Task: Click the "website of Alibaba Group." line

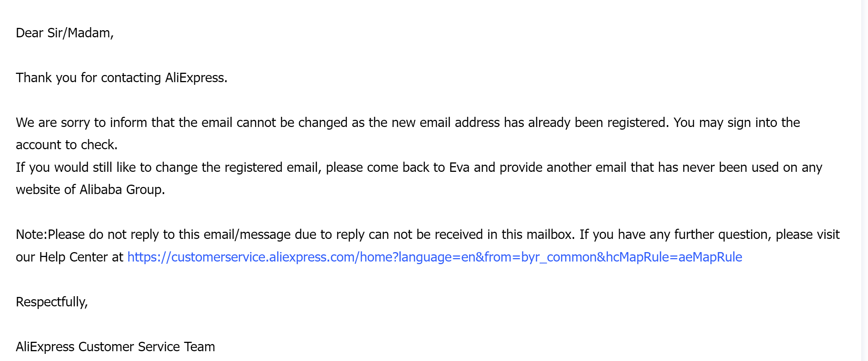Action: pyautogui.click(x=90, y=190)
